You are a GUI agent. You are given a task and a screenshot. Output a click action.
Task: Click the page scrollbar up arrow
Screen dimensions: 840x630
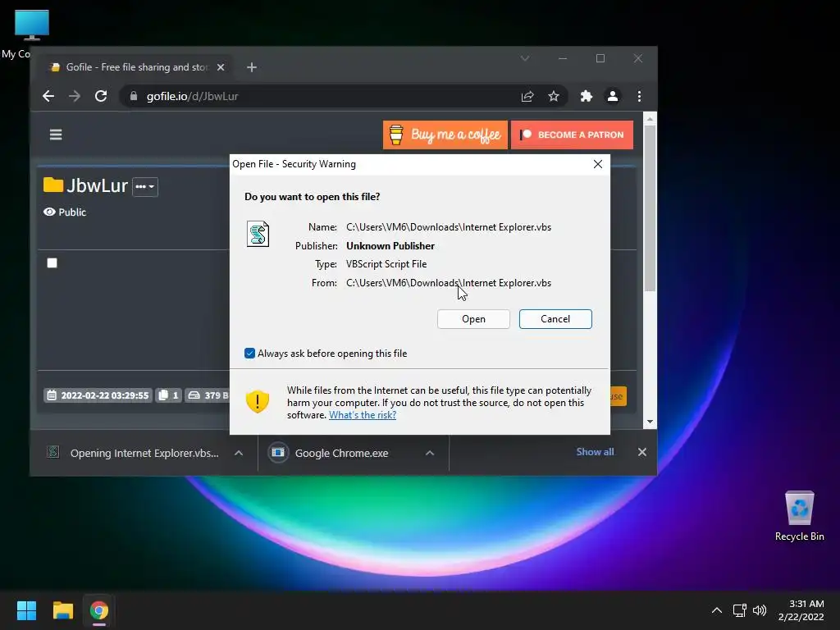(x=650, y=118)
